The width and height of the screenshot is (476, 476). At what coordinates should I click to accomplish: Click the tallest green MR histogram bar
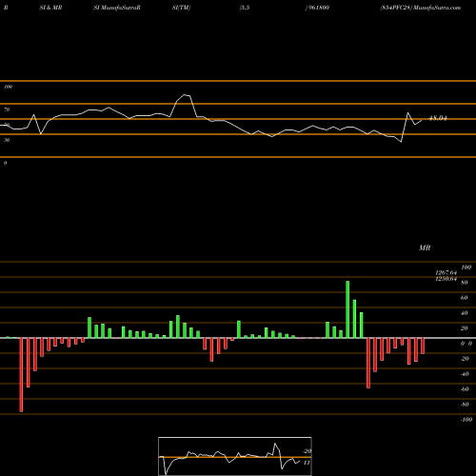click(347, 309)
